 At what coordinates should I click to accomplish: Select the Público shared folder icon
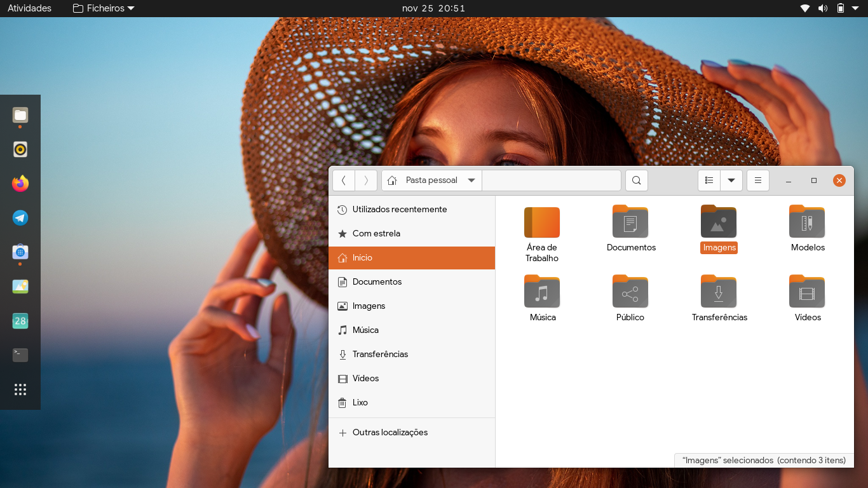[630, 292]
